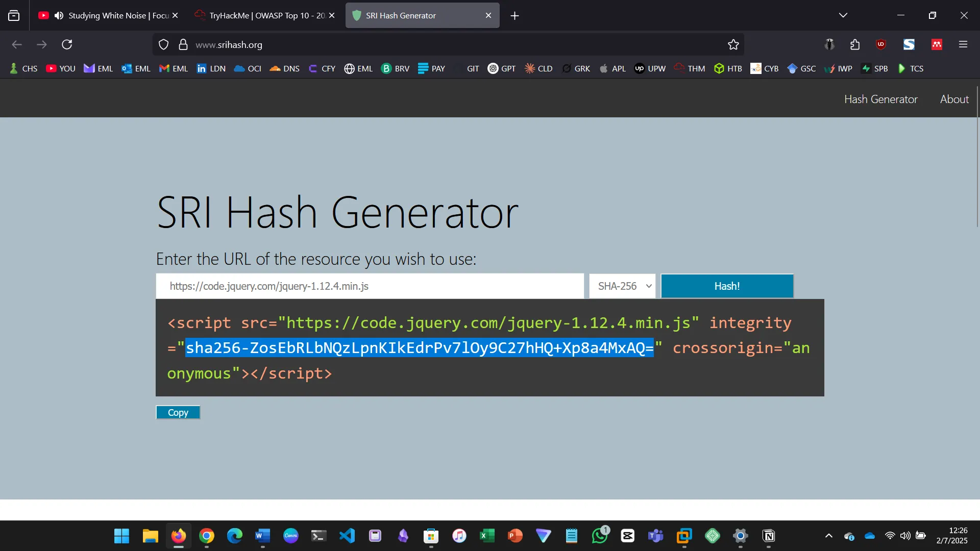Open the GPT bookmark in toolbar

[502, 68]
